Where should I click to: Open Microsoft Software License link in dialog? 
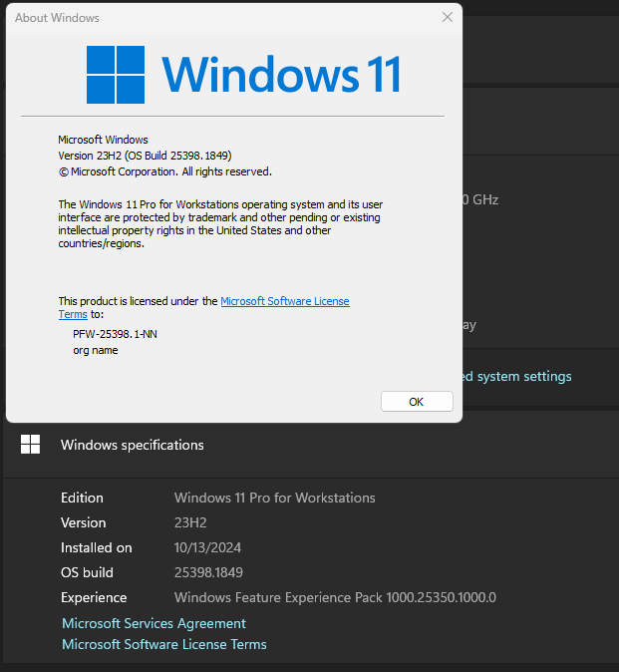[285, 301]
